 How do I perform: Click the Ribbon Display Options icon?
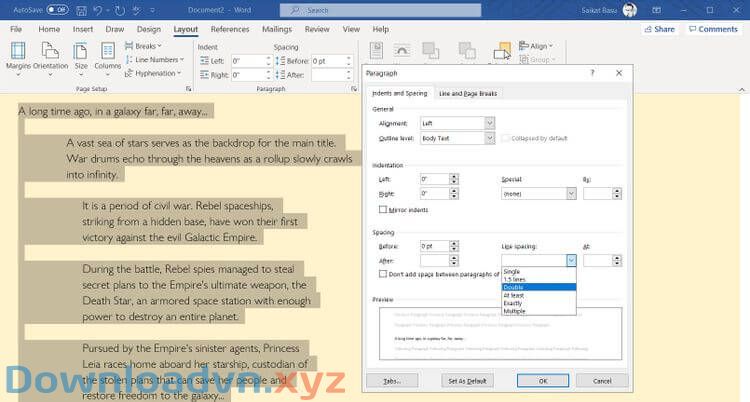657,10
